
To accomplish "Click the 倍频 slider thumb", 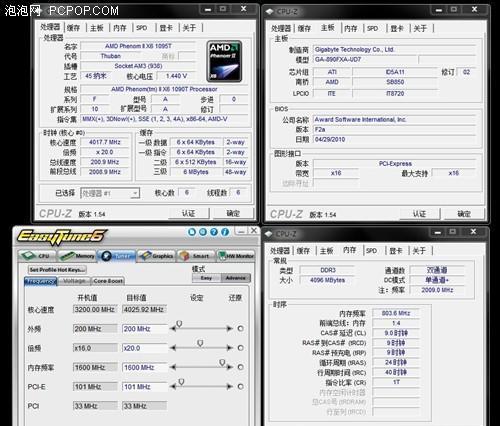I will click(x=200, y=343).
